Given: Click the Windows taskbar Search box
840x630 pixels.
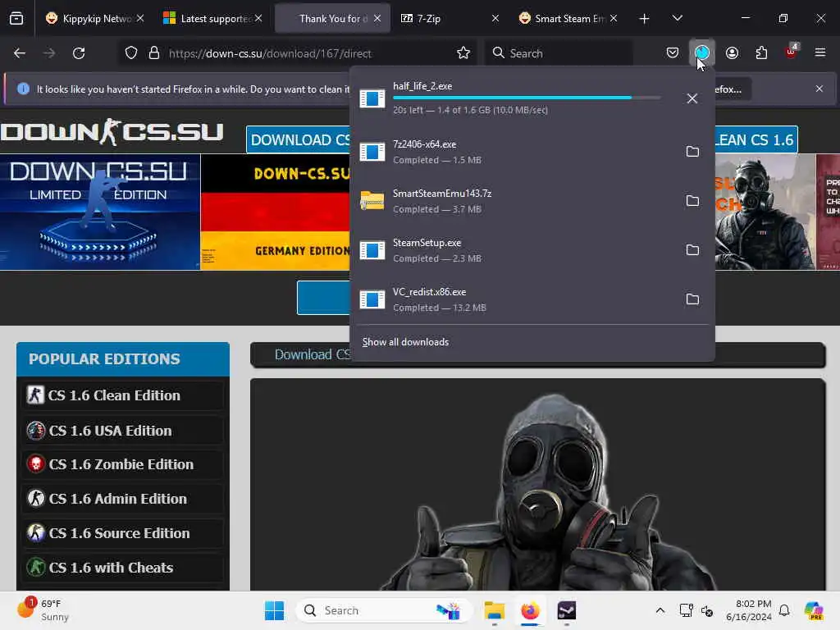Looking at the screenshot, I should click(384, 610).
